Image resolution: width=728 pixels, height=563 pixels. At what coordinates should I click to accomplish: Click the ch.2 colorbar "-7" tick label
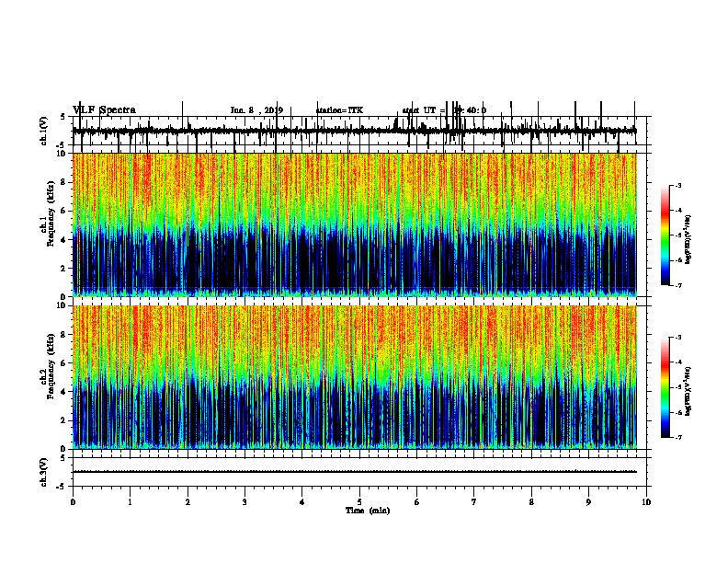pyautogui.click(x=677, y=437)
